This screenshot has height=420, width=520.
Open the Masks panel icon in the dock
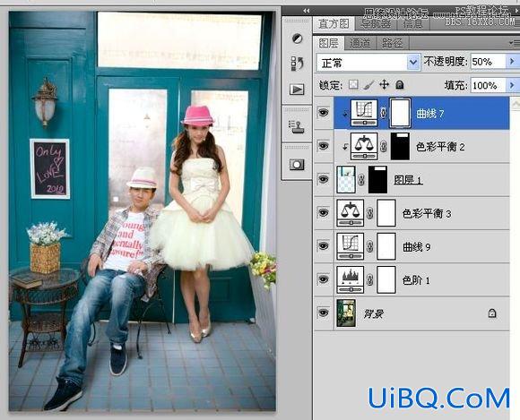pyautogui.click(x=297, y=164)
